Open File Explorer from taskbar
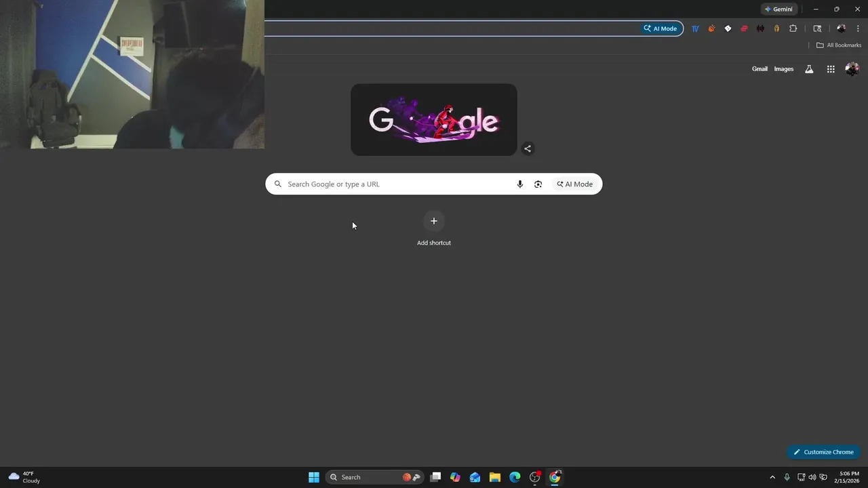This screenshot has height=488, width=868. click(495, 477)
